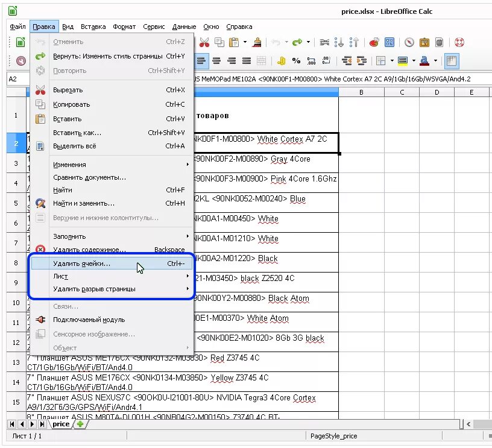Click the Copy icon in toolbar
492x448 pixels.
(x=219, y=42)
